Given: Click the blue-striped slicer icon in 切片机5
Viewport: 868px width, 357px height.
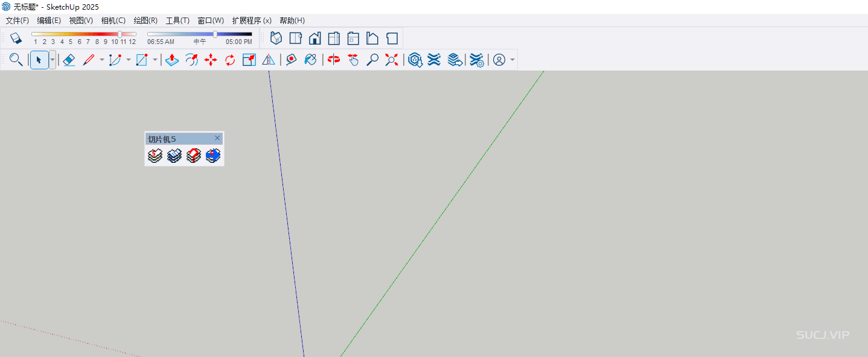Looking at the screenshot, I should coord(174,156).
